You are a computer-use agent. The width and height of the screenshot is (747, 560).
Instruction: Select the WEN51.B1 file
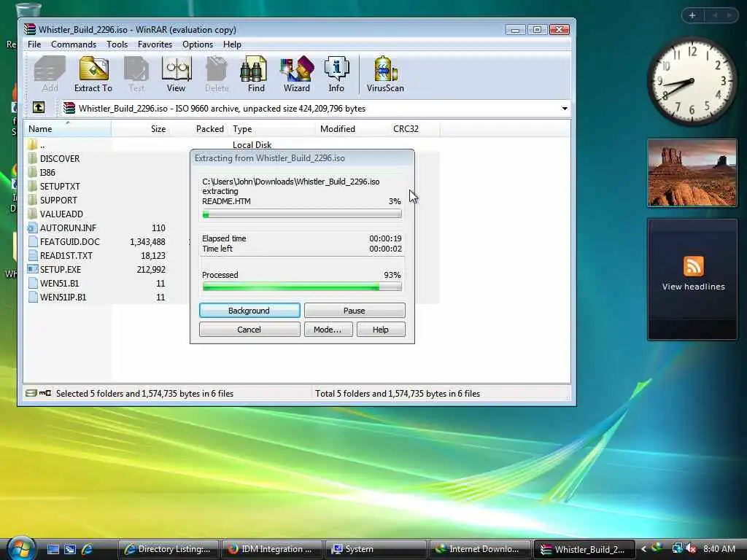coord(59,283)
